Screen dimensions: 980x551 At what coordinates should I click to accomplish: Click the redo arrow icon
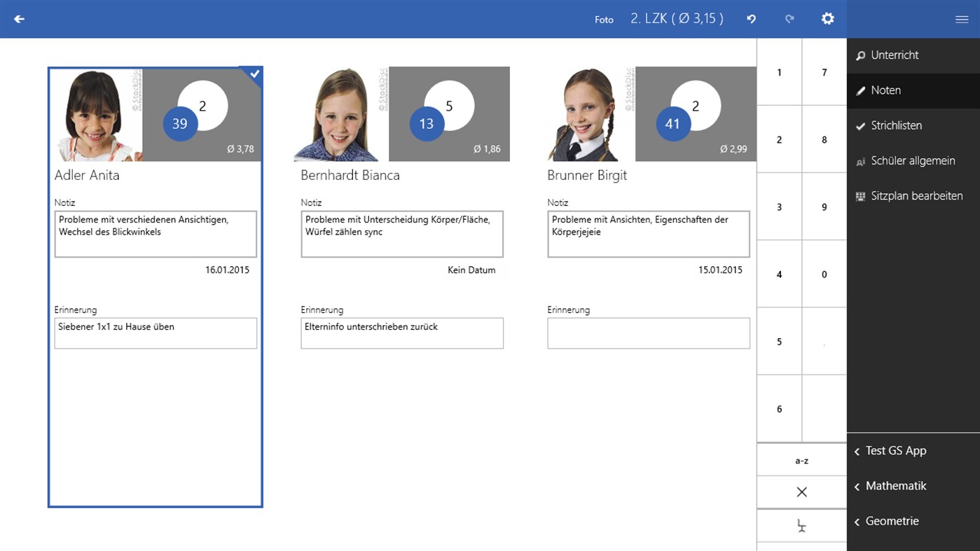[x=789, y=19]
